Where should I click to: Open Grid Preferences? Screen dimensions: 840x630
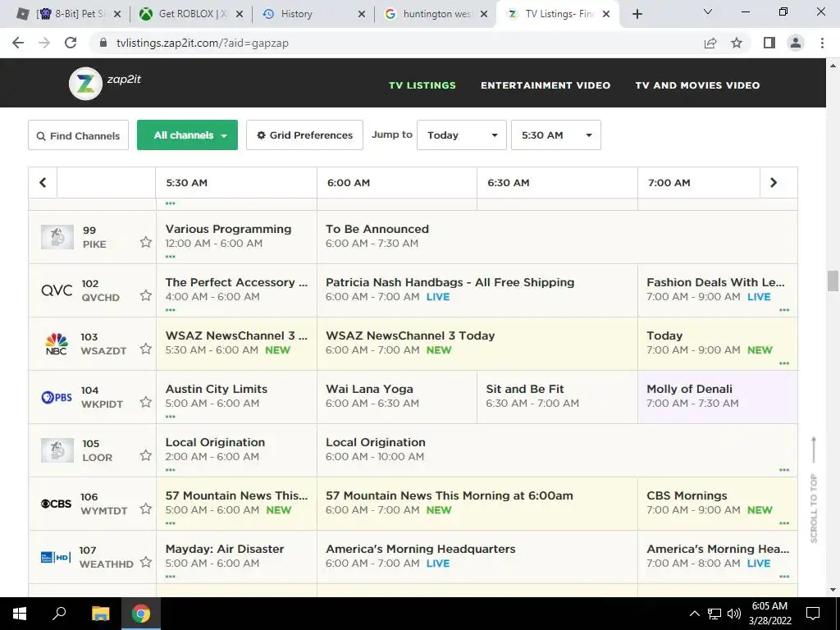(x=305, y=135)
